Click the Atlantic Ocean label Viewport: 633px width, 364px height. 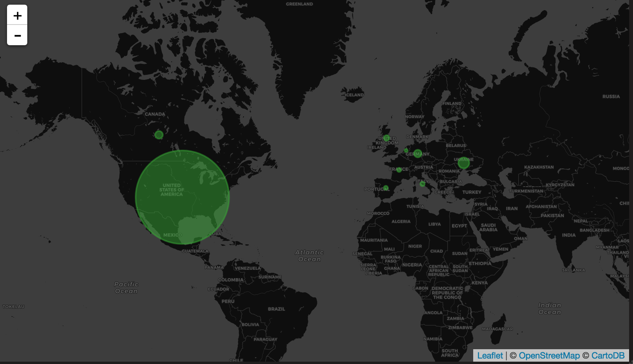point(309,256)
